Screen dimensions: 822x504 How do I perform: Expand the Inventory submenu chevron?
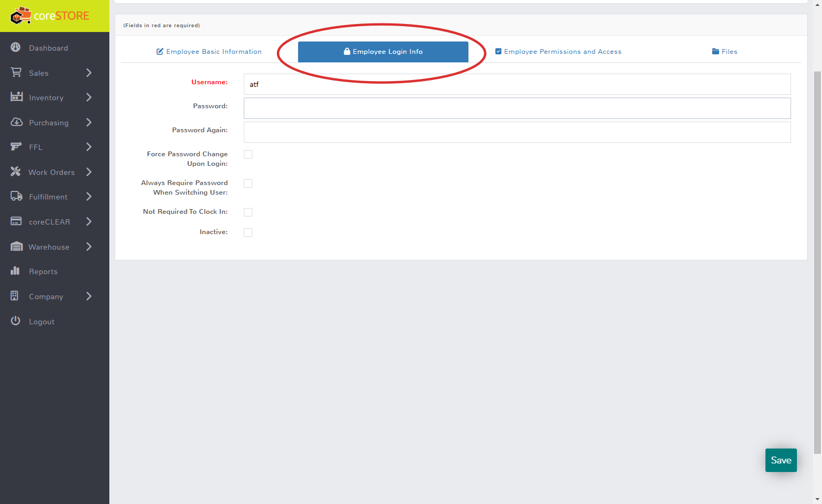89,97
